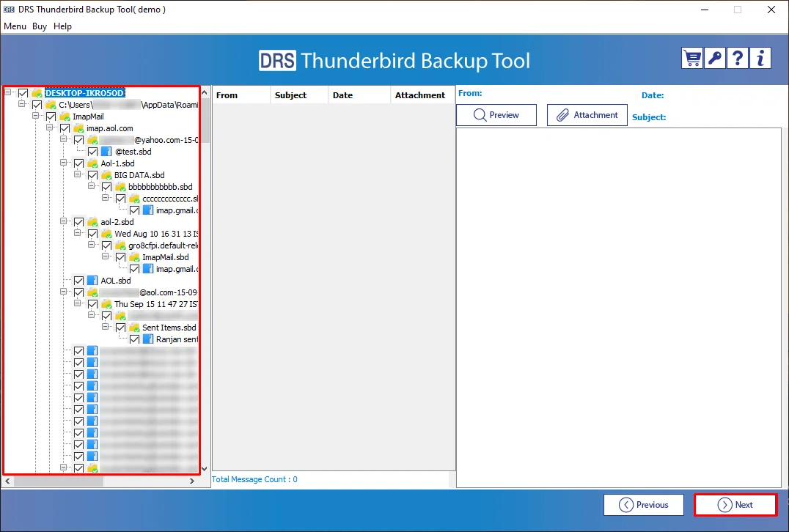
Task: Click the bbbbbbbbbbb.sbd folder icon
Action: [x=120, y=187]
